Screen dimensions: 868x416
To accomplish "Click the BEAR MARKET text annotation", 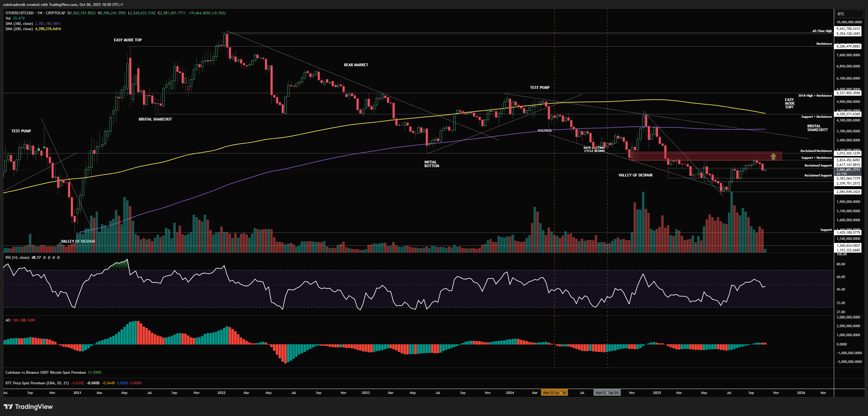I will point(356,65).
